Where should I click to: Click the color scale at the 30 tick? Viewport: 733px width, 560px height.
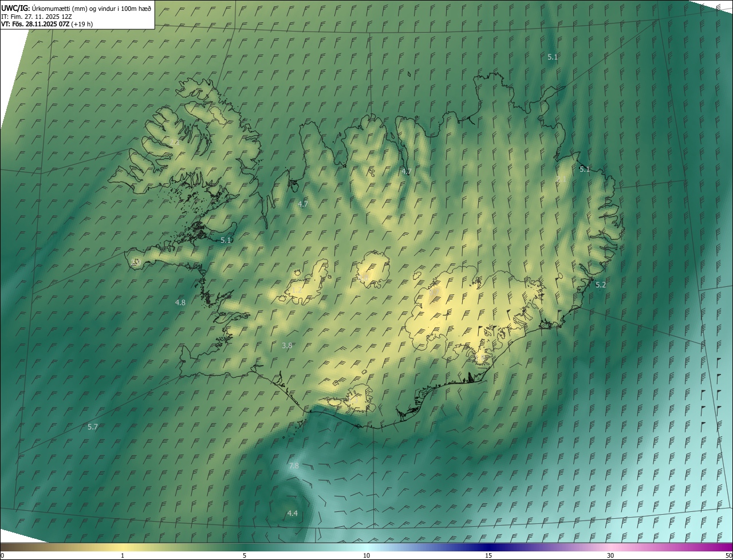[610, 555]
